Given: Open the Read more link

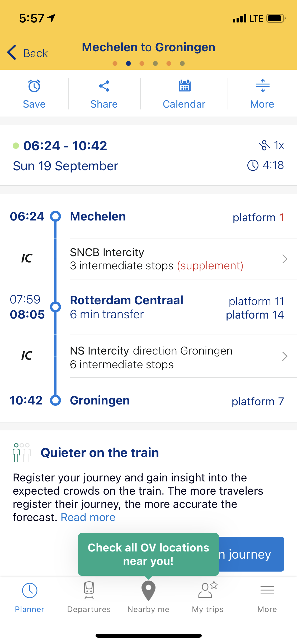Looking at the screenshot, I should 88,517.
